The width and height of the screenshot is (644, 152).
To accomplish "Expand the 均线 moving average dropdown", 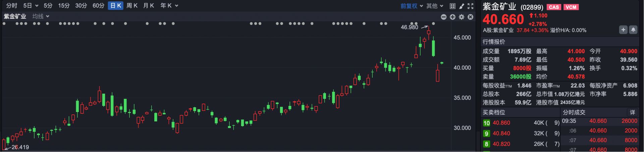I will 41,16.
